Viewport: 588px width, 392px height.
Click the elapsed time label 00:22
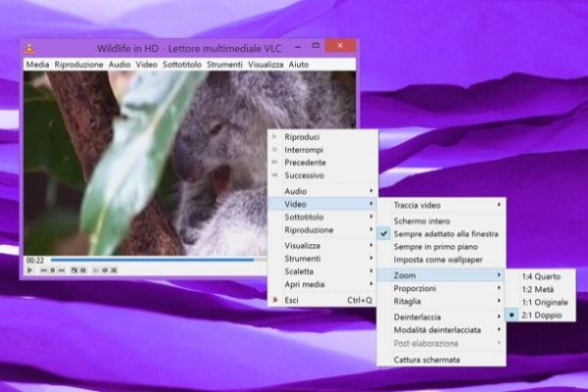pos(35,260)
